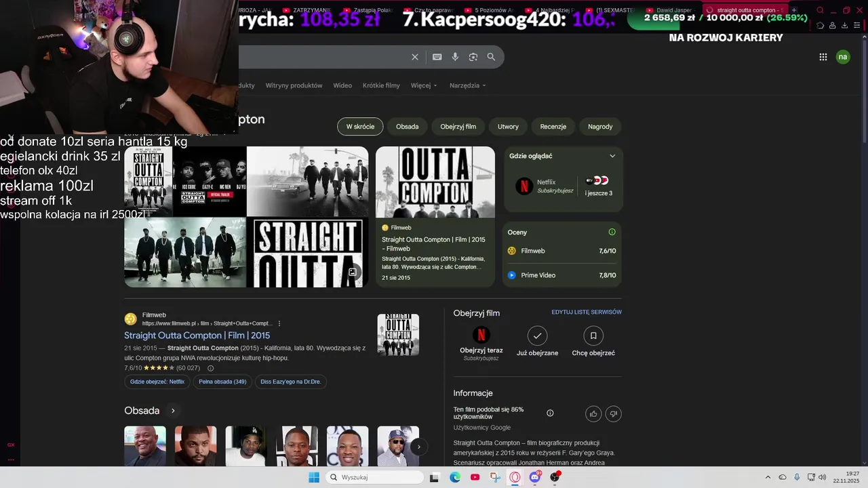Open Straight Outta Compton Filmweb result link
Viewport: 868px width, 488px height.
(197, 335)
